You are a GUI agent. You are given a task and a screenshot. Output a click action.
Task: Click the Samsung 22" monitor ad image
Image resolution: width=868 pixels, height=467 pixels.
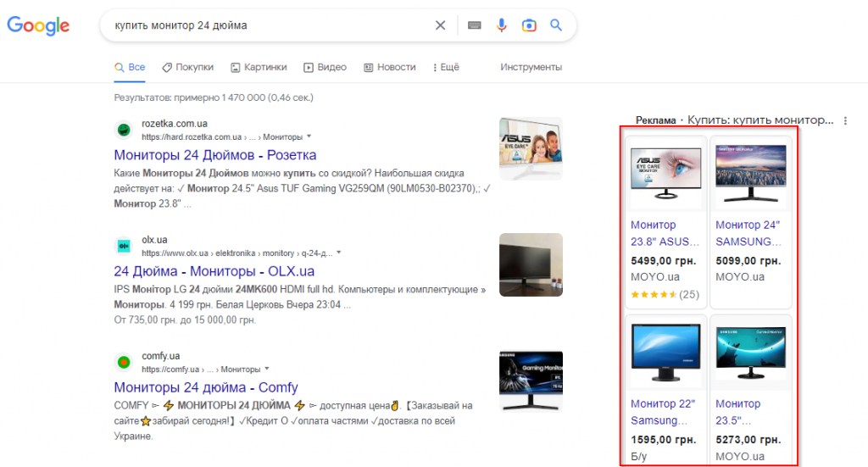pos(666,353)
